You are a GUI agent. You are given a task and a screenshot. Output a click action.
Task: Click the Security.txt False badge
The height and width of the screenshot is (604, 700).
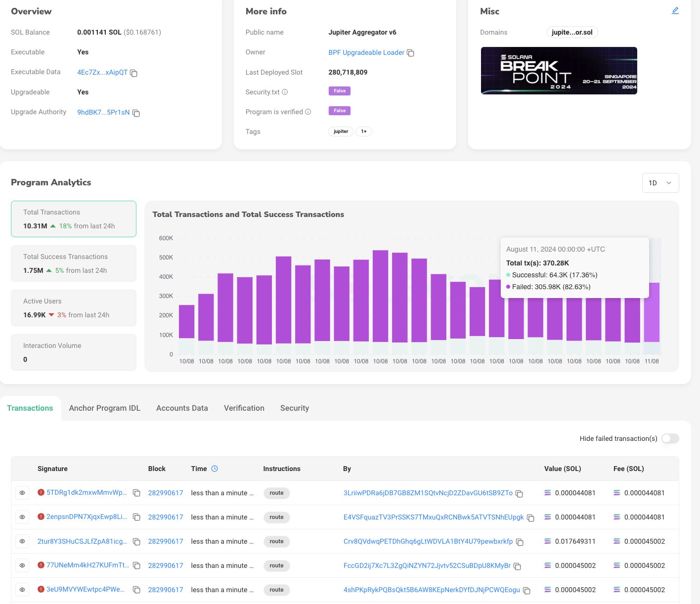tap(340, 91)
